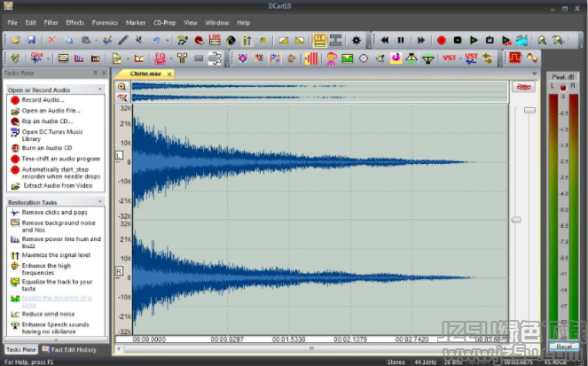Open the Click filter dropdown arrow
Screen dimensions: 588x366
pos(48,58)
